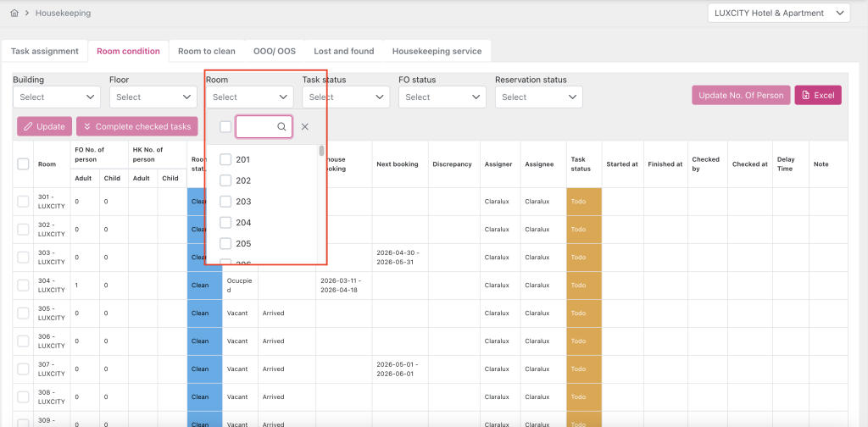Close the room dropdown with X icon

(x=305, y=127)
